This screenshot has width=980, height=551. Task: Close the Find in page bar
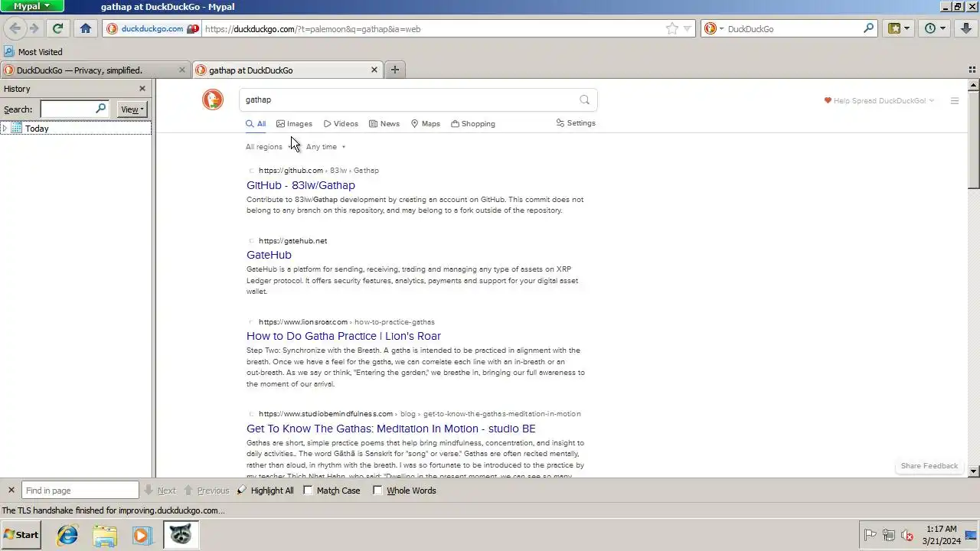[11, 491]
